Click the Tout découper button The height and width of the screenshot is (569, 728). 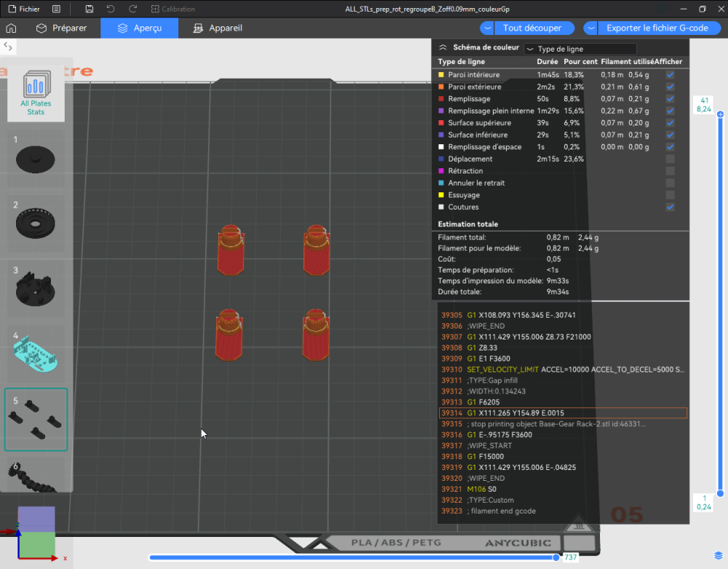click(533, 28)
